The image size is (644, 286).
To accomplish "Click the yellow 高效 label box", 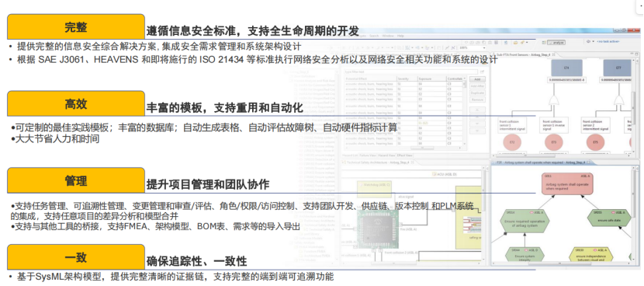I will click(x=76, y=103).
